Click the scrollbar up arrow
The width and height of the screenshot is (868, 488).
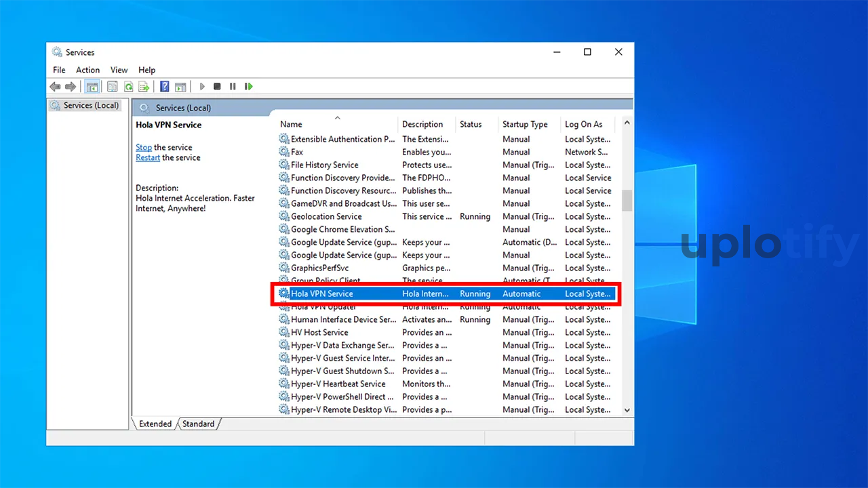point(627,123)
